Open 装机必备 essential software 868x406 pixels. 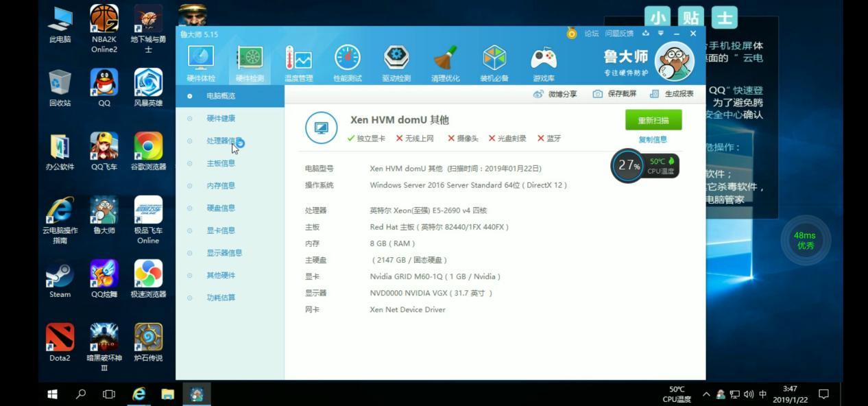tap(495, 62)
